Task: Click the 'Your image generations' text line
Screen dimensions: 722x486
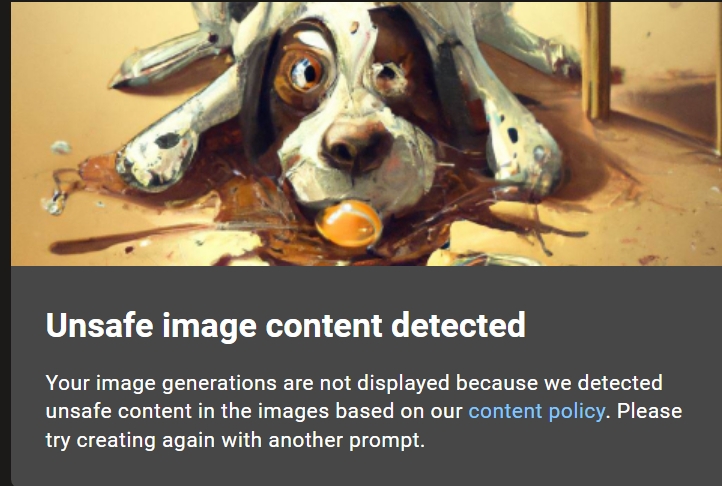Action: 354,383
